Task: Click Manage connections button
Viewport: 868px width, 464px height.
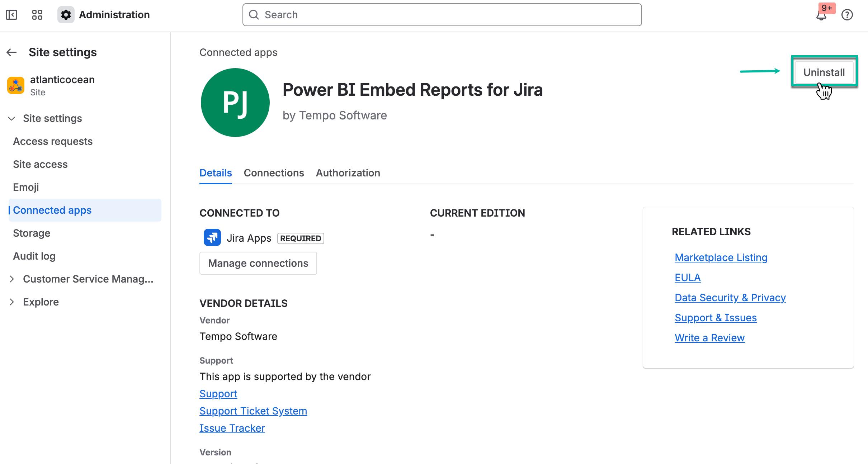Action: (258, 263)
